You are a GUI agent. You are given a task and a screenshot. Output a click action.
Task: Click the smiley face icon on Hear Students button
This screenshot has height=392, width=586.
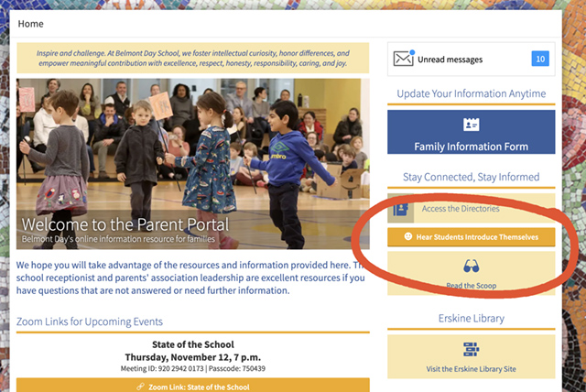pyautogui.click(x=407, y=236)
